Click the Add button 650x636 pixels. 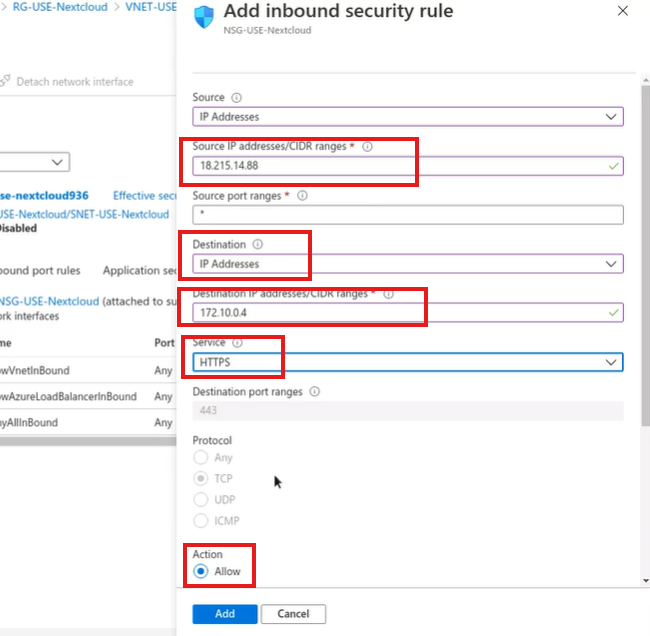coord(225,614)
